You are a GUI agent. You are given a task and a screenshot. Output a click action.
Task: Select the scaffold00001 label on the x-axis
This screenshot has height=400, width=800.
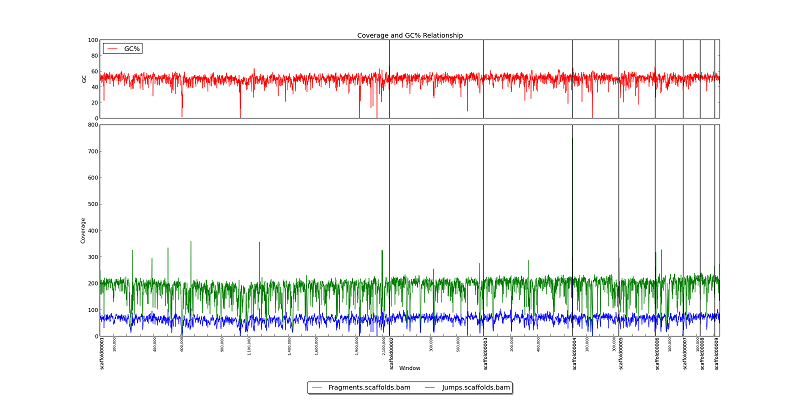pyautogui.click(x=102, y=354)
